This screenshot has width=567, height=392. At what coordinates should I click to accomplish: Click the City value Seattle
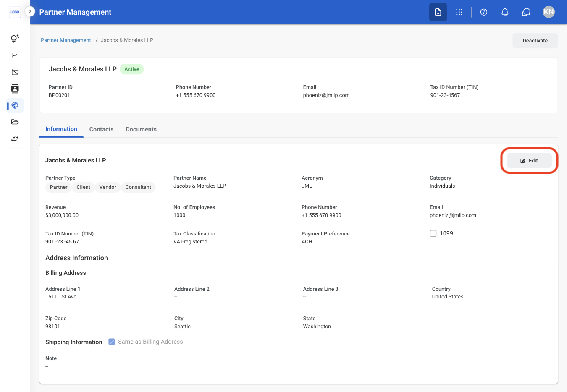[182, 327]
